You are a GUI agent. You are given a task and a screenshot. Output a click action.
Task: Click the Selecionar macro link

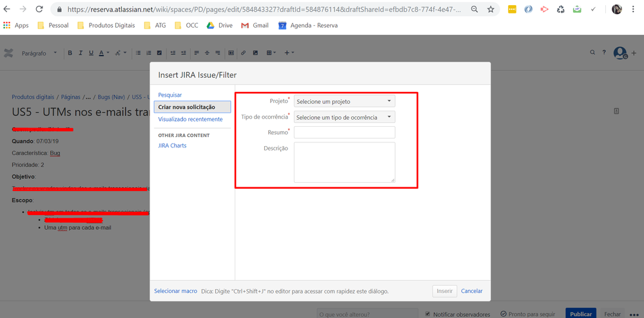176,291
